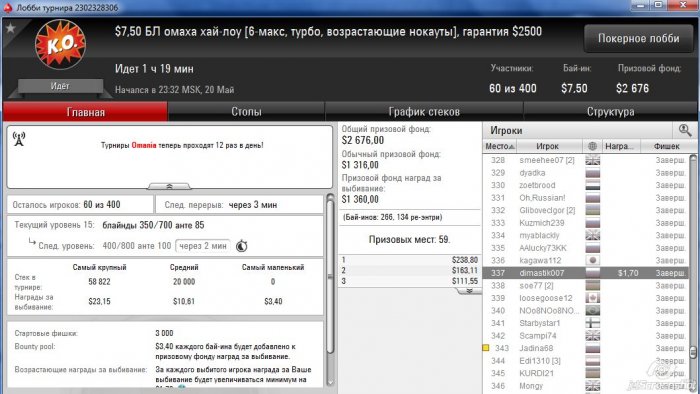Click third place prize $111,55
Image resolution: width=700 pixels, height=394 pixels.
(x=465, y=281)
